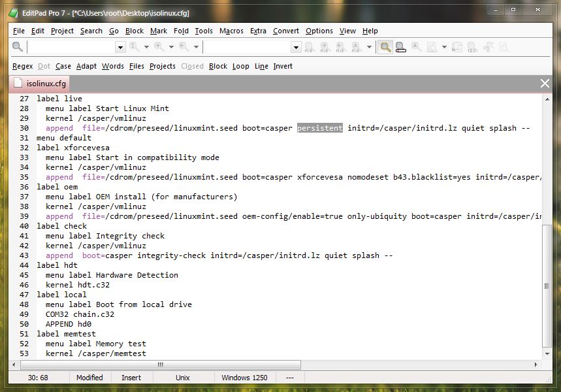Click the EditPad Pro green title bar icon
Image resolution: width=561 pixels, height=392 pixels.
[x=14, y=13]
